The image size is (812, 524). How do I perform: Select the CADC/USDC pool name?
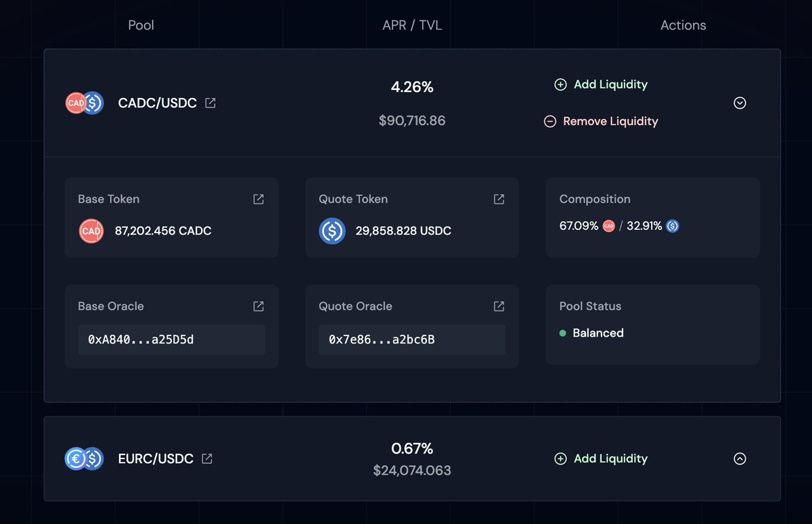tap(158, 103)
